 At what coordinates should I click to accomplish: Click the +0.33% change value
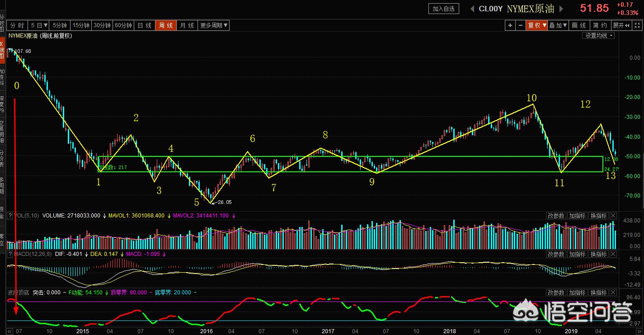tap(628, 13)
